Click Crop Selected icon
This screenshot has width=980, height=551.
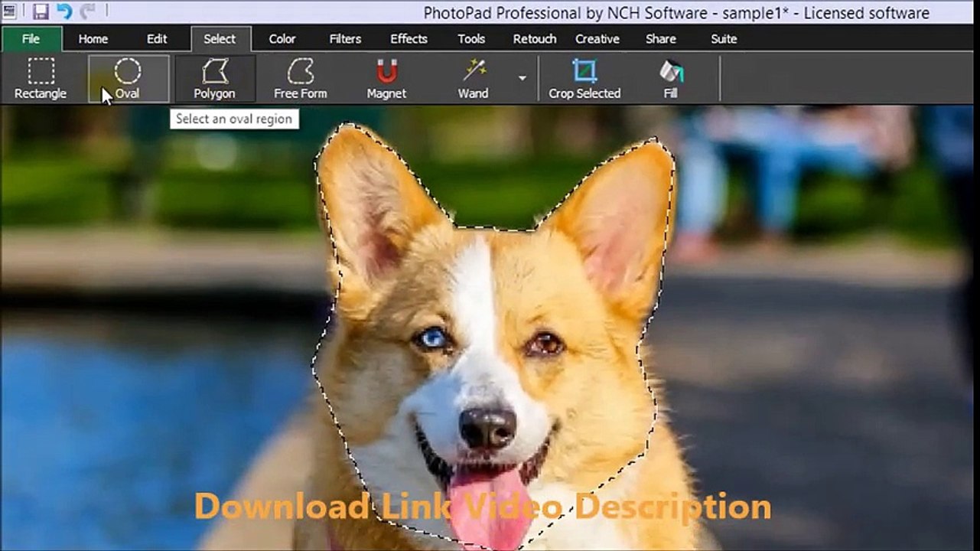(584, 79)
